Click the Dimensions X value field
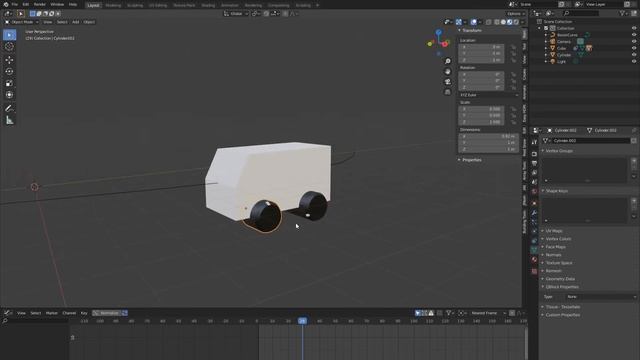Viewport: 640px width, 360px height. pyautogui.click(x=488, y=136)
